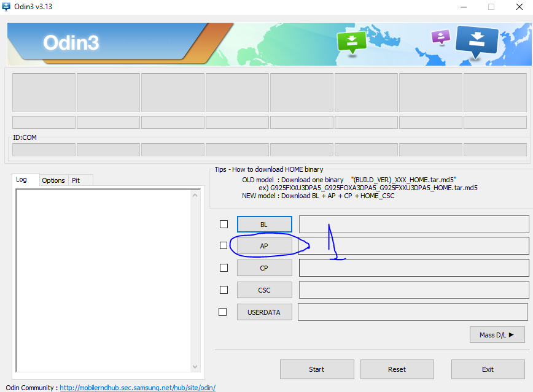The height and width of the screenshot is (392, 533).
Task: Click the CP file path field
Action: coord(414,267)
